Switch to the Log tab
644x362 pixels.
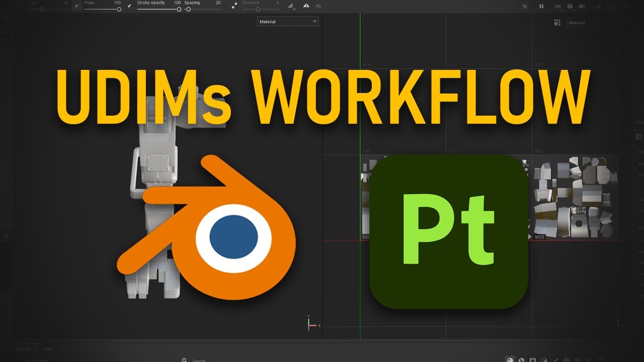click(x=48, y=349)
